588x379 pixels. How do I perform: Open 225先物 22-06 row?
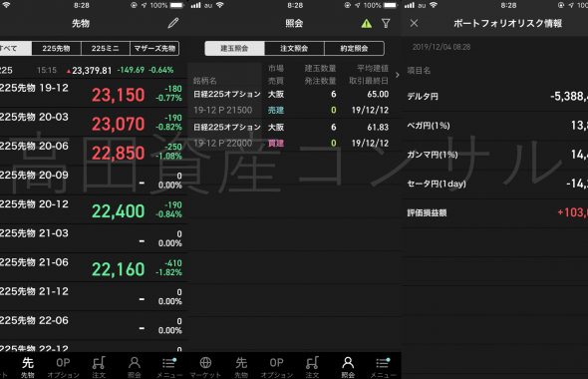click(x=93, y=326)
